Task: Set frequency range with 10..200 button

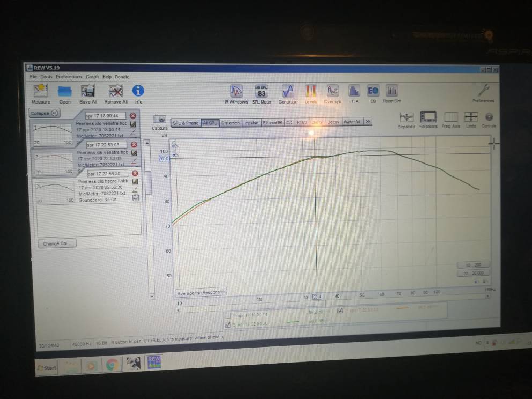Action: pyautogui.click(x=473, y=264)
